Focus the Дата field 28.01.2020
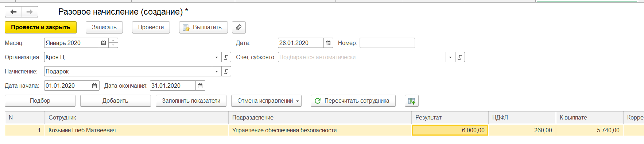The width and height of the screenshot is (644, 144). coord(300,43)
